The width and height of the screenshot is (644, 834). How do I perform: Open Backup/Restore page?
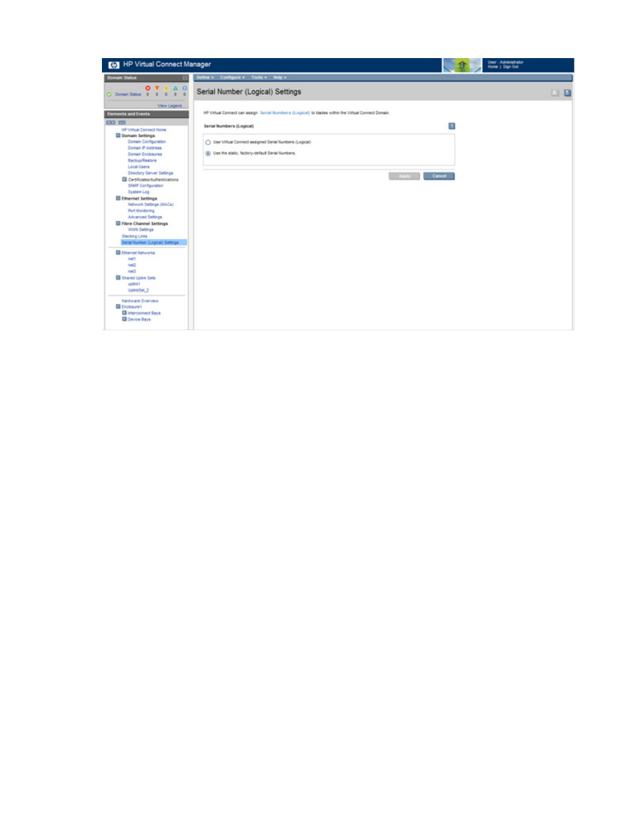(142, 161)
